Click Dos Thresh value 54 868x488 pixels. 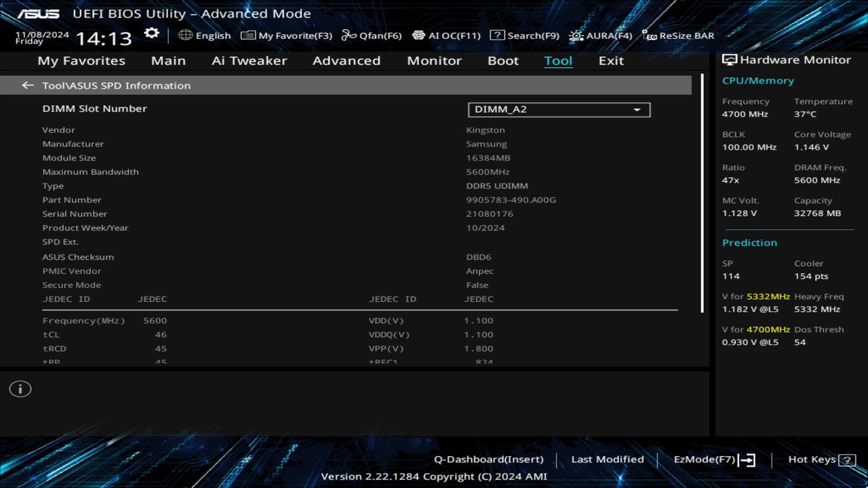(800, 342)
